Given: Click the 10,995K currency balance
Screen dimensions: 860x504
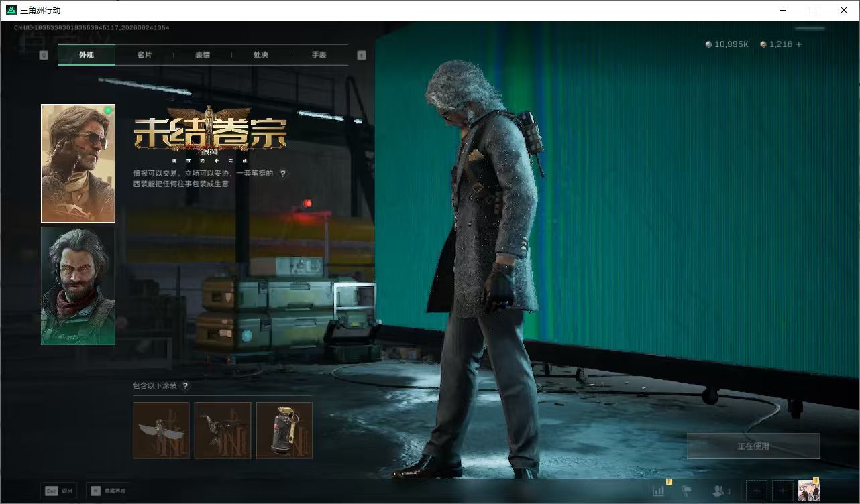Looking at the screenshot, I should (731, 44).
